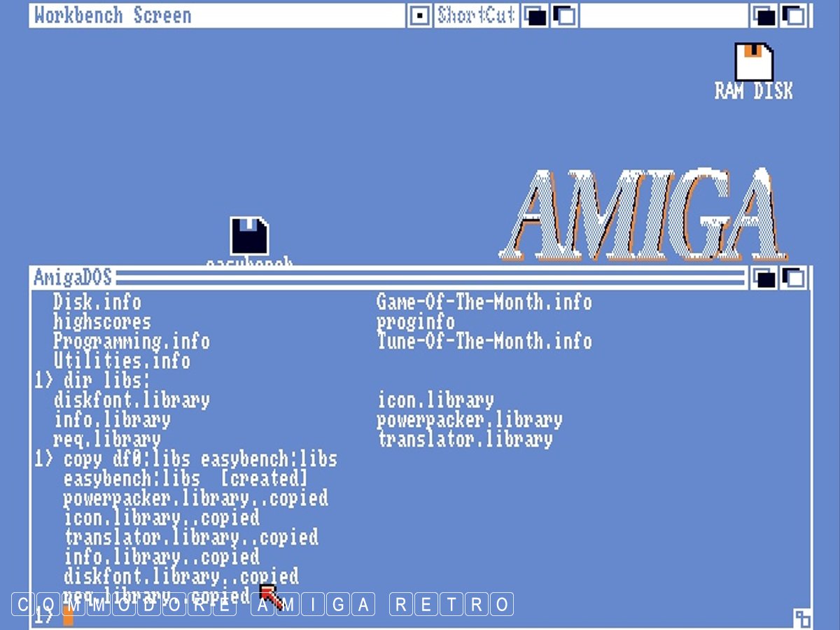Click the powerpacker.library..copied output line
The height and width of the screenshot is (630, 840).
point(195,498)
